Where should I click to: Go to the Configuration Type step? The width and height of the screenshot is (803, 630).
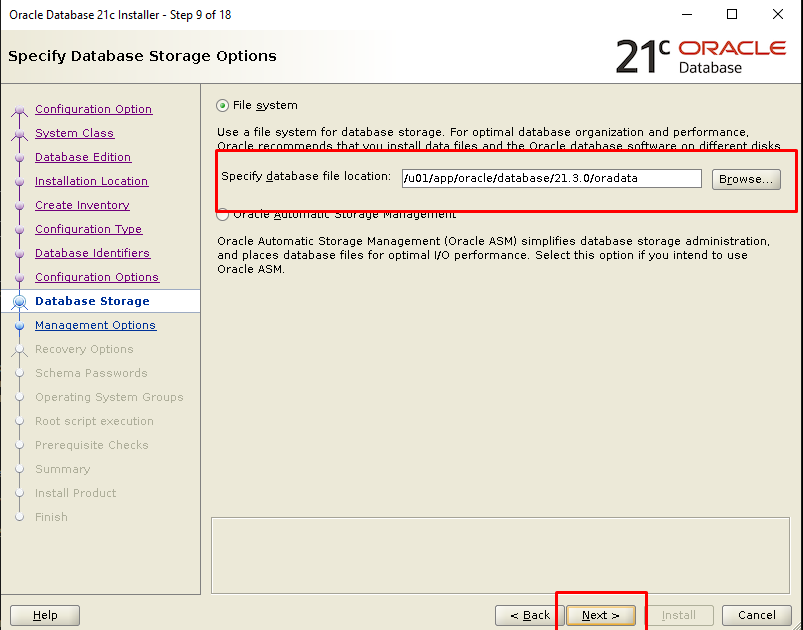pos(88,229)
